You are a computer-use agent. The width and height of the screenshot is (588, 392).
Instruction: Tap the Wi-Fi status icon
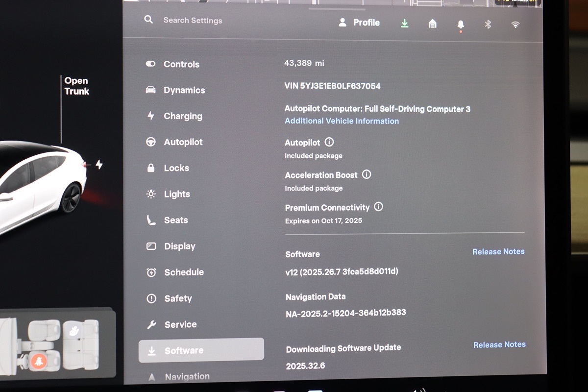tap(515, 24)
